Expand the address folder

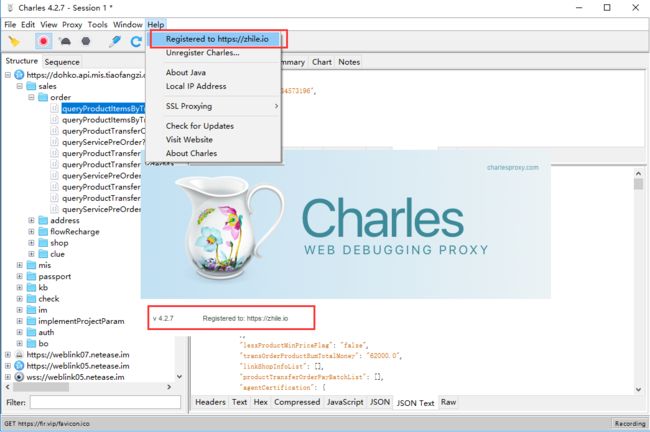[31, 221]
